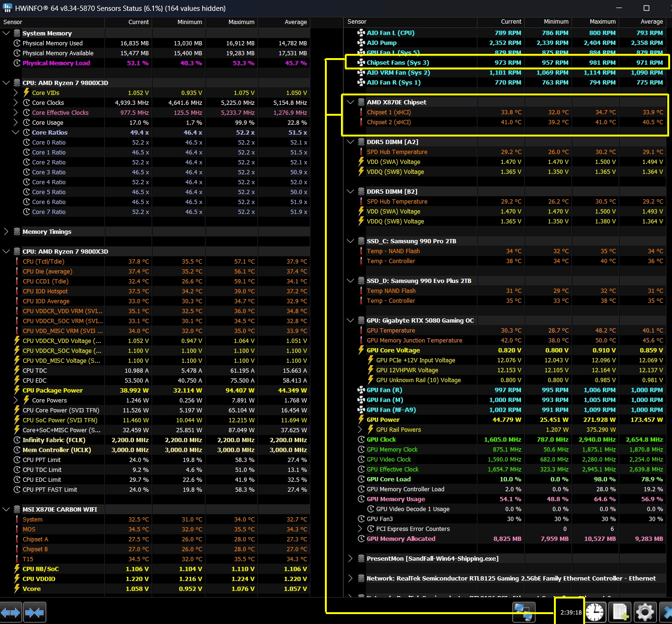Collapse the MSI X870E CARBON WIFI group
This screenshot has width=672, height=624.
point(6,509)
